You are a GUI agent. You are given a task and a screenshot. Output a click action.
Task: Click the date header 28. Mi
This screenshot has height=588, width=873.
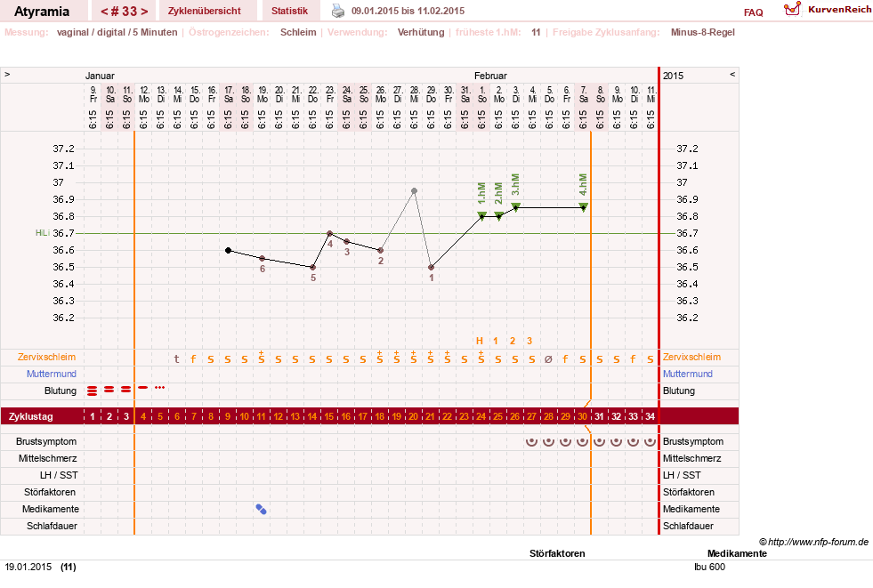[x=414, y=94]
